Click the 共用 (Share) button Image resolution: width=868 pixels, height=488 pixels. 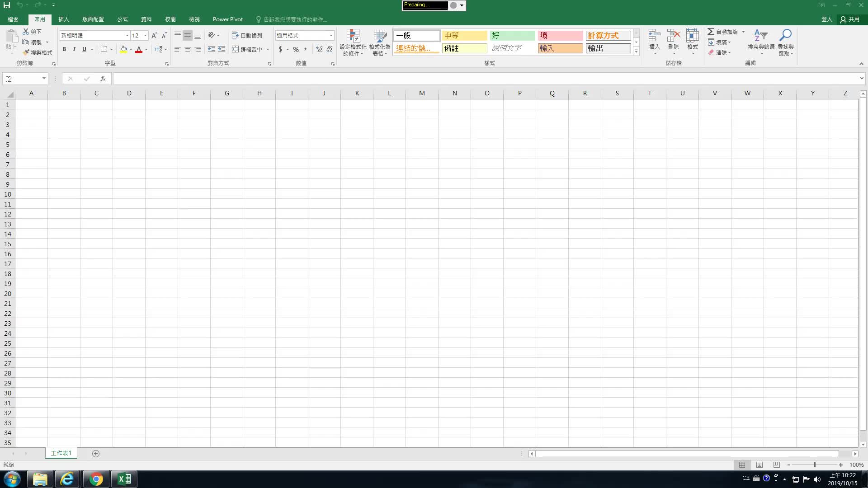(850, 19)
